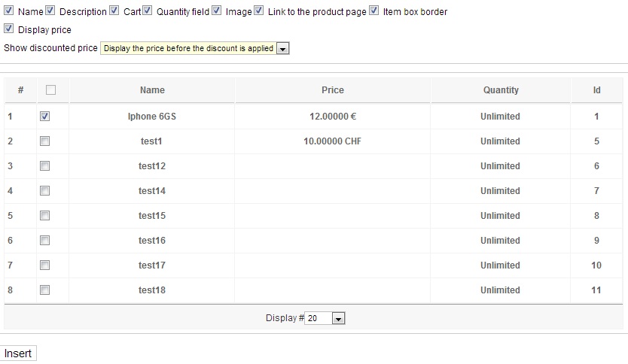Viewport: 628px width, 364px height.
Task: Uncheck the Display price checkbox
Action: pyautogui.click(x=9, y=29)
